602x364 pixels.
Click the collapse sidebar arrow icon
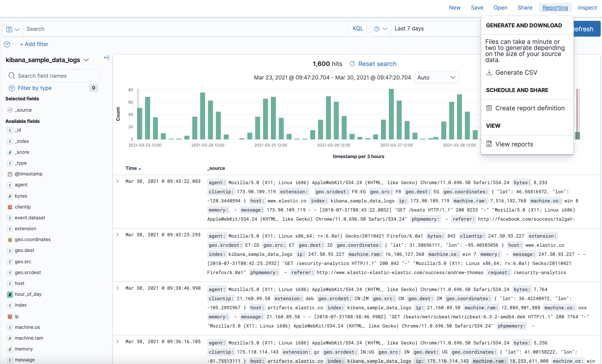(107, 57)
